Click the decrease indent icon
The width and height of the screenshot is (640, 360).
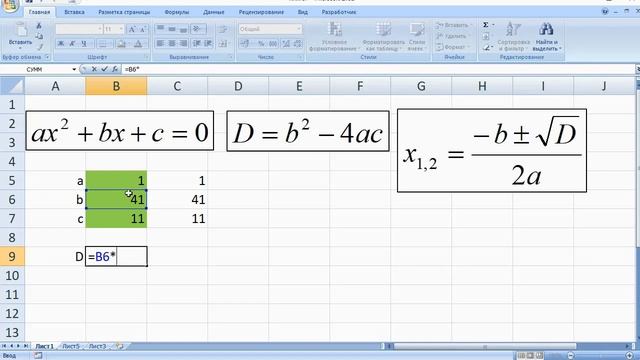pos(197,43)
